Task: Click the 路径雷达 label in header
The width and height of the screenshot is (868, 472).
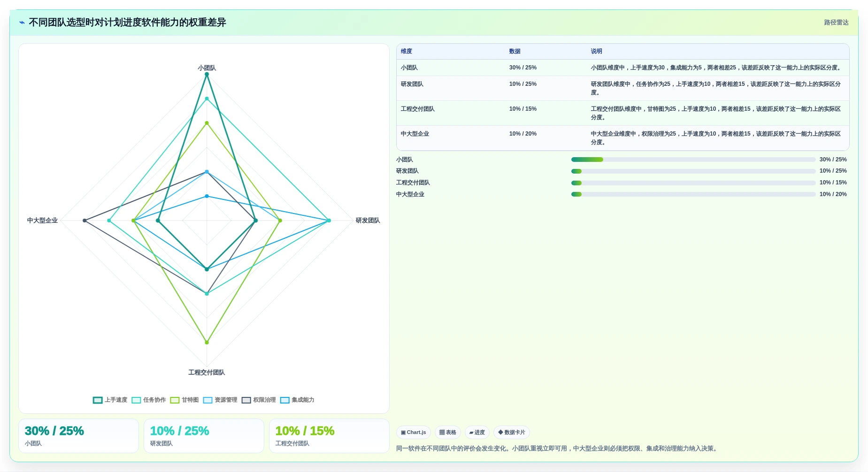Action: tap(836, 23)
